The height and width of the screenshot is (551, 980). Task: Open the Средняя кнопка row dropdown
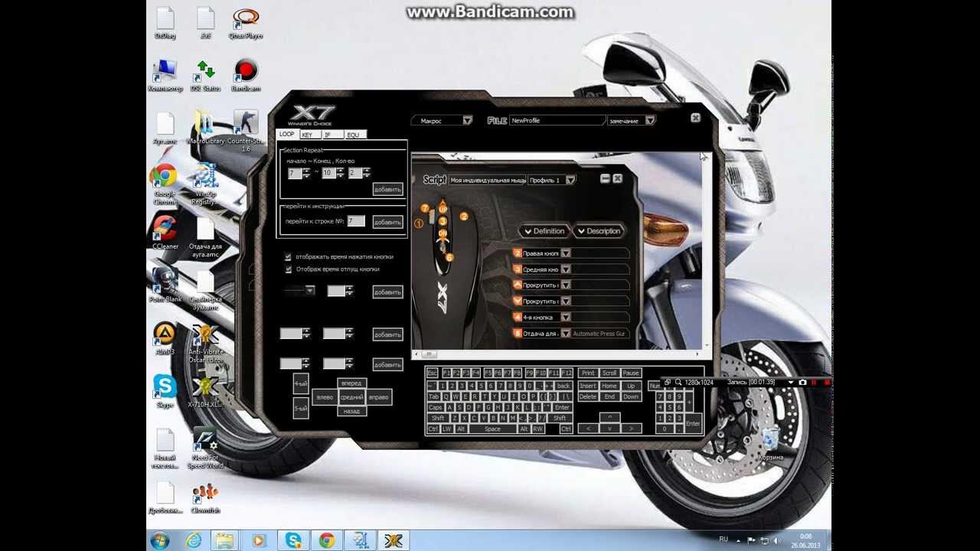[x=566, y=269]
